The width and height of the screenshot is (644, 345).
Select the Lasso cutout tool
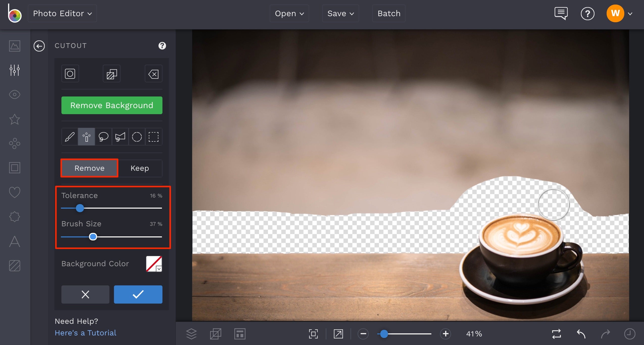103,137
